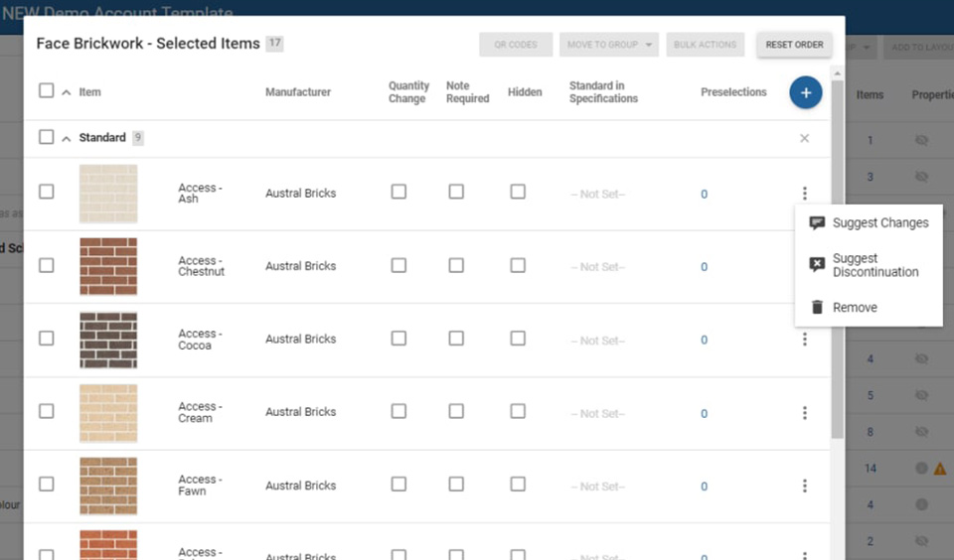Click the Austral Bricks manufacturer for Access - Cocoa

coord(300,339)
